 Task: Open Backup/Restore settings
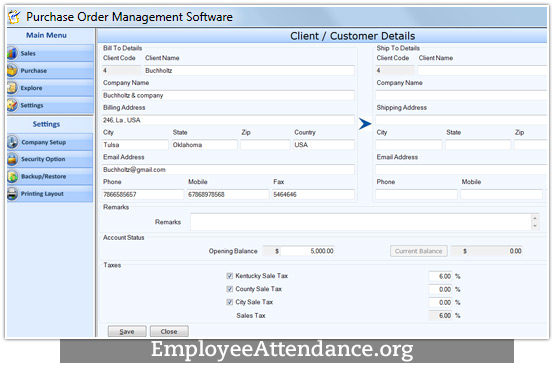(50, 176)
